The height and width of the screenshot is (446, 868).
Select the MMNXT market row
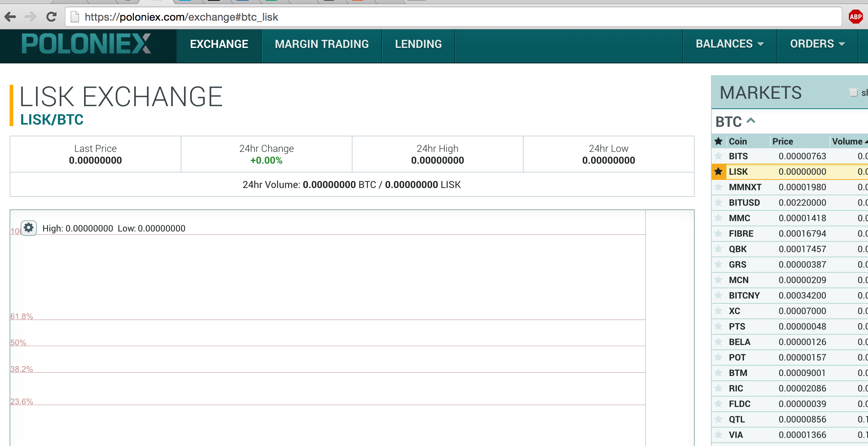789,187
